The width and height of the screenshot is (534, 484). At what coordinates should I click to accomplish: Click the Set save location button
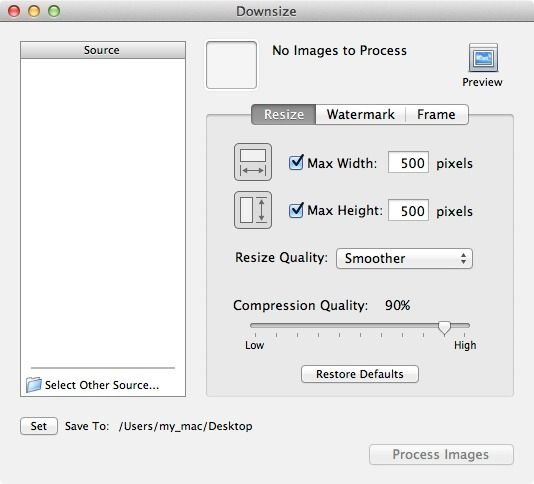[x=39, y=426]
